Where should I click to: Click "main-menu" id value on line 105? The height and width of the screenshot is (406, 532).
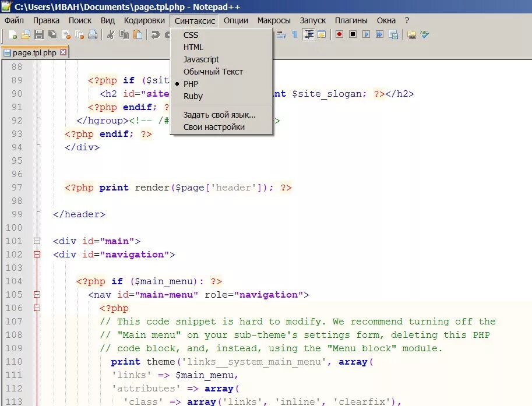pos(166,294)
